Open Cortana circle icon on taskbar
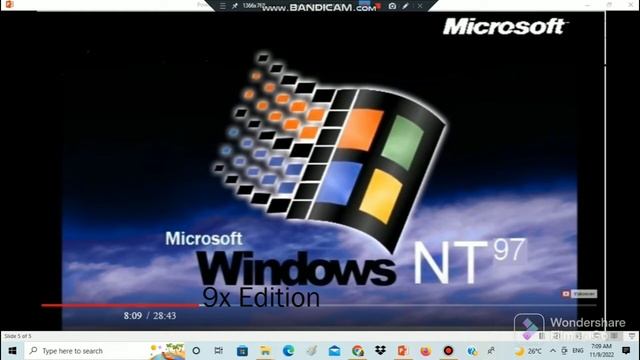640x360 pixels. coord(196,351)
